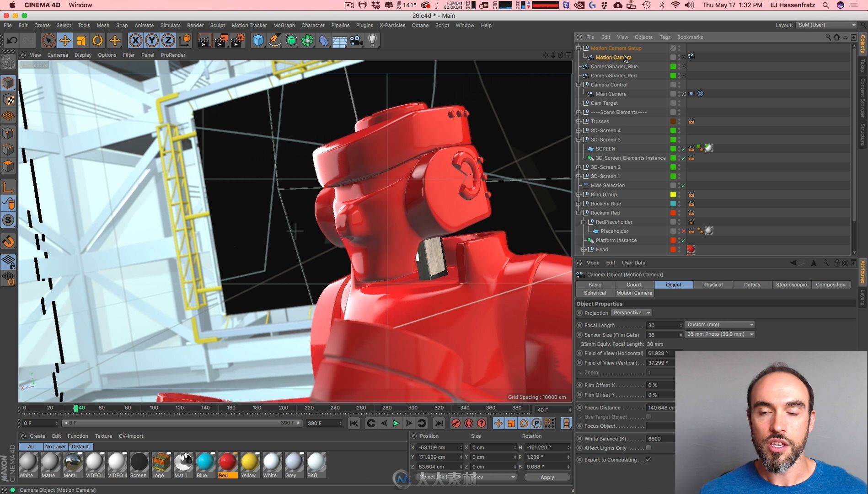Toggle visibility dots for CameraShader_Blue
Image resolution: width=868 pixels, height=494 pixels.
pos(680,66)
